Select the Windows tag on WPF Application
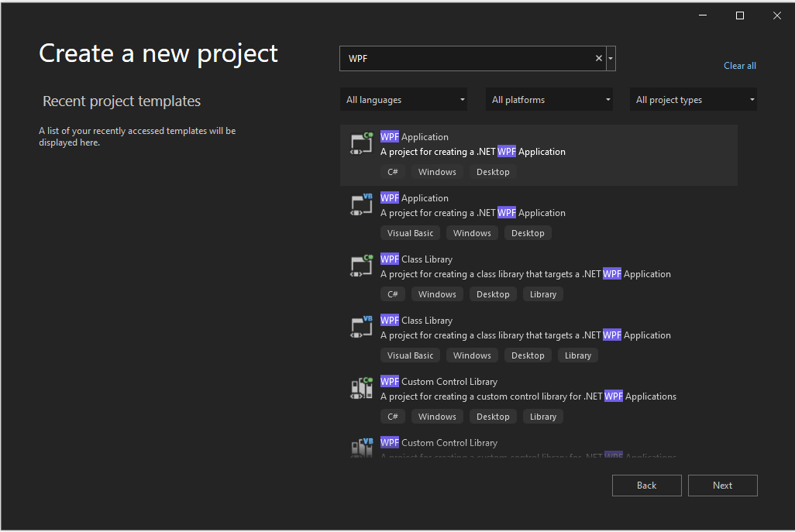This screenshot has width=795, height=532. pyautogui.click(x=437, y=171)
